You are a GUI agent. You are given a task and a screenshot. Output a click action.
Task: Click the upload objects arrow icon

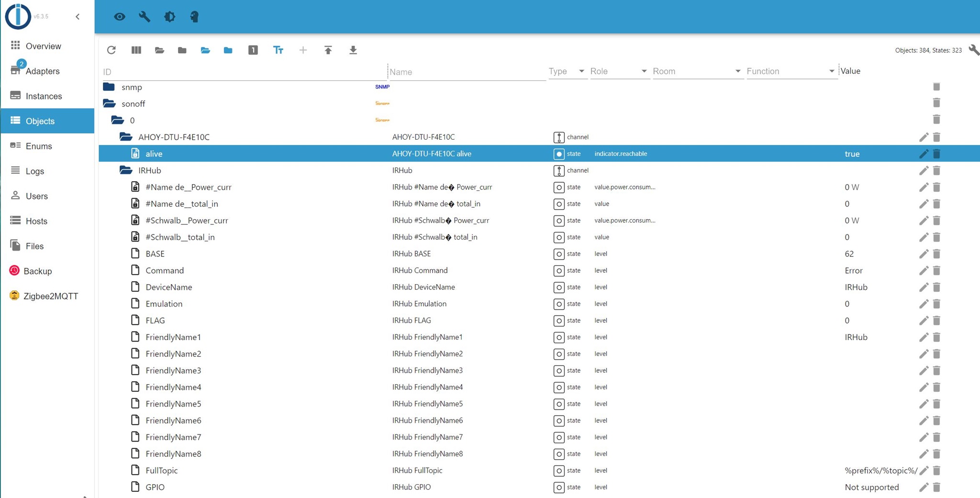(x=328, y=50)
